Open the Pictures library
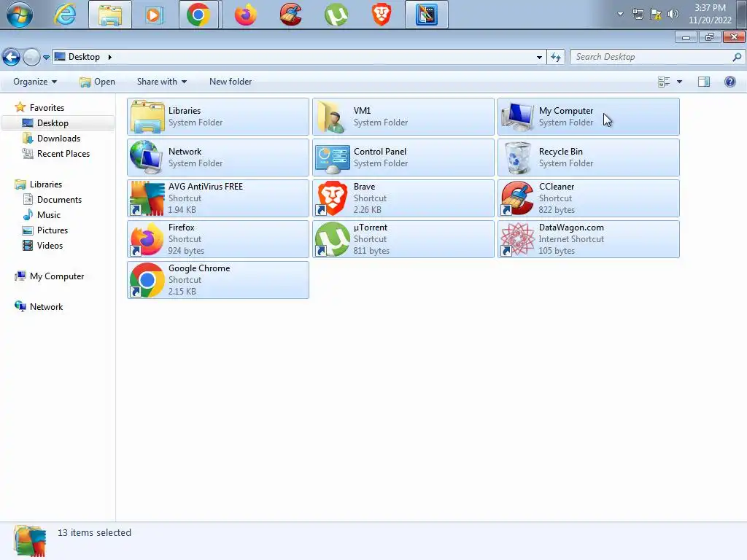747x560 pixels. coord(53,230)
